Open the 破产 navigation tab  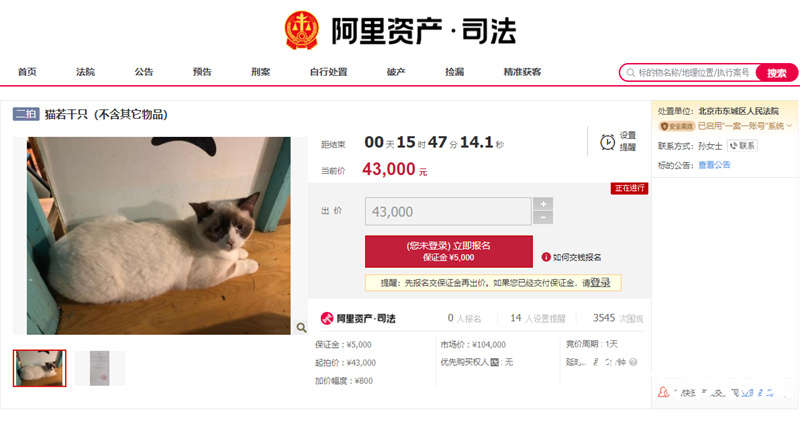(x=396, y=72)
